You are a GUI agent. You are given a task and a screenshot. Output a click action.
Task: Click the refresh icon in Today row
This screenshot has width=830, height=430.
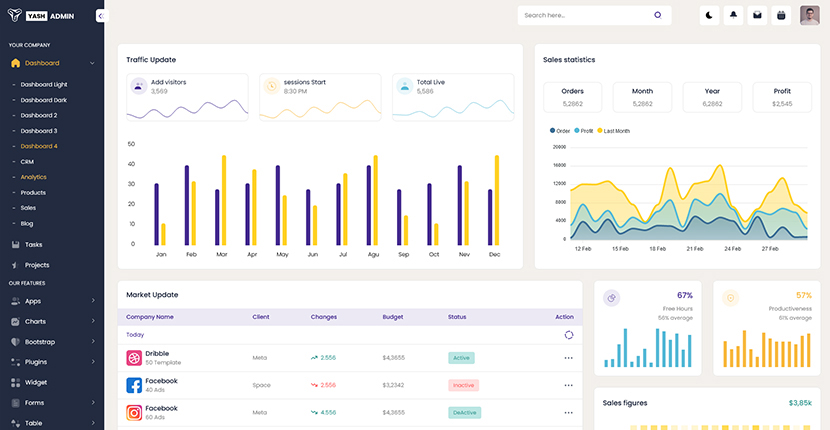pos(569,335)
